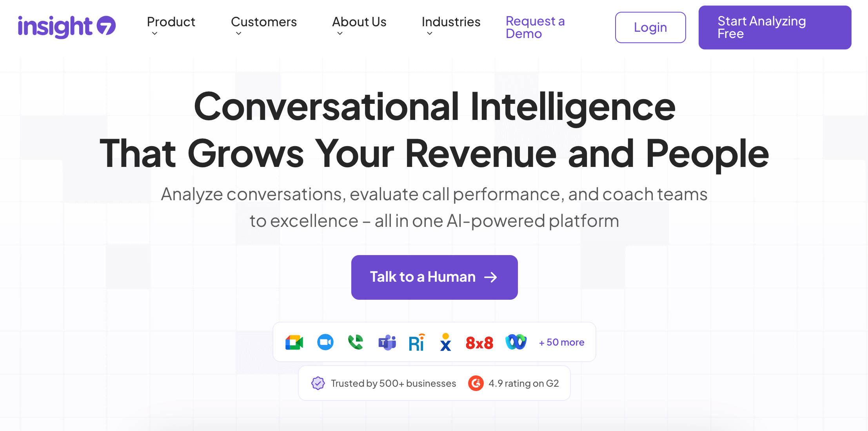
Task: Click the 8x8 integration logo
Action: (479, 343)
